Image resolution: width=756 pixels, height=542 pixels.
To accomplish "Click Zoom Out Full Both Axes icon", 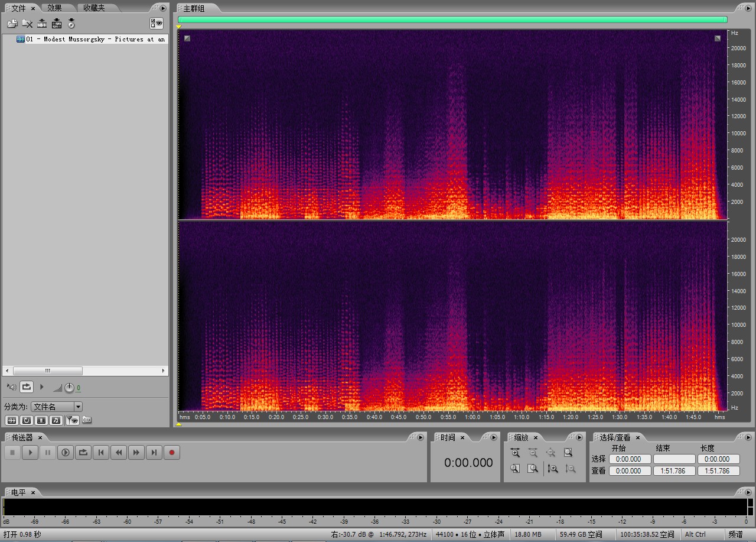I will [x=550, y=453].
